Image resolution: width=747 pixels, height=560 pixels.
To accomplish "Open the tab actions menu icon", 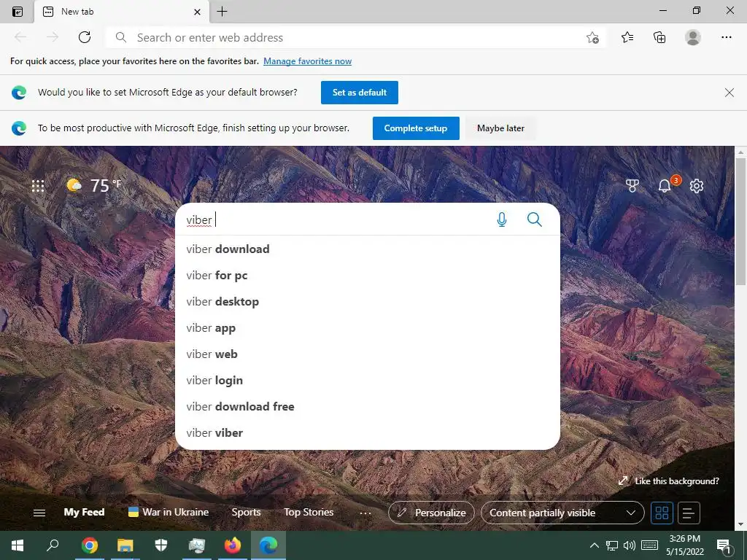I will click(x=18, y=12).
